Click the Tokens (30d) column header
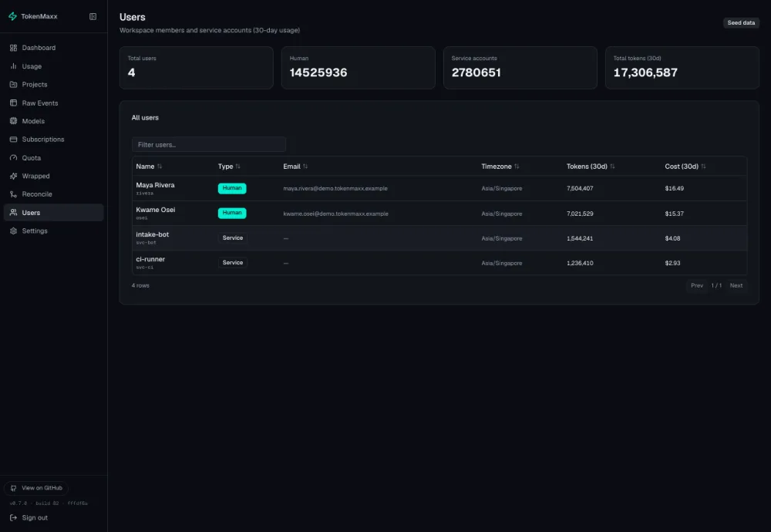Viewport: 771px width, 532px height. [591, 167]
